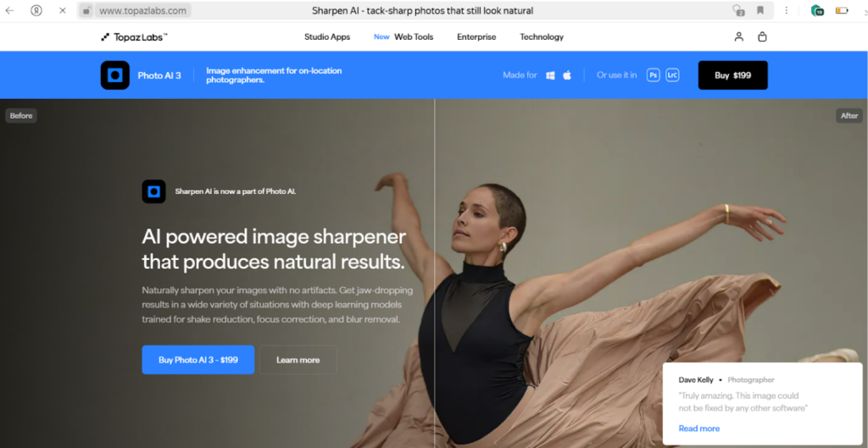Follow the Read more testimonial link

click(x=699, y=429)
